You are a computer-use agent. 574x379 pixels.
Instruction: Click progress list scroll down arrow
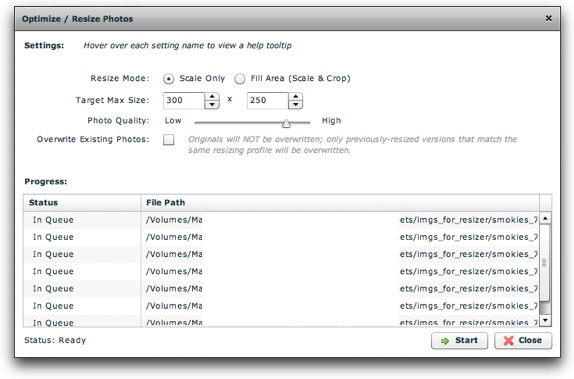(545, 320)
